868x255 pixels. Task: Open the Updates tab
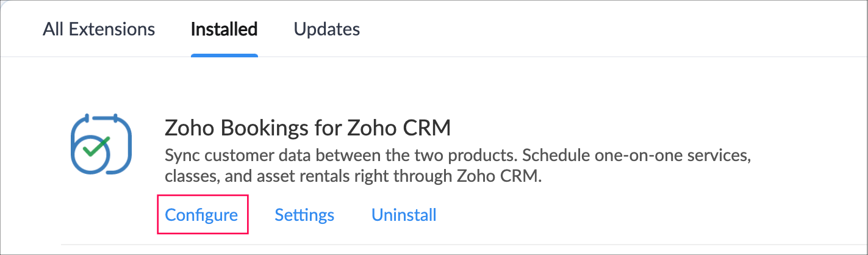pos(326,29)
